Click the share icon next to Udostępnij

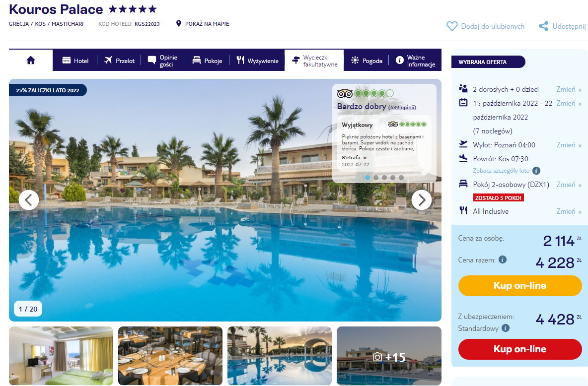(x=543, y=26)
